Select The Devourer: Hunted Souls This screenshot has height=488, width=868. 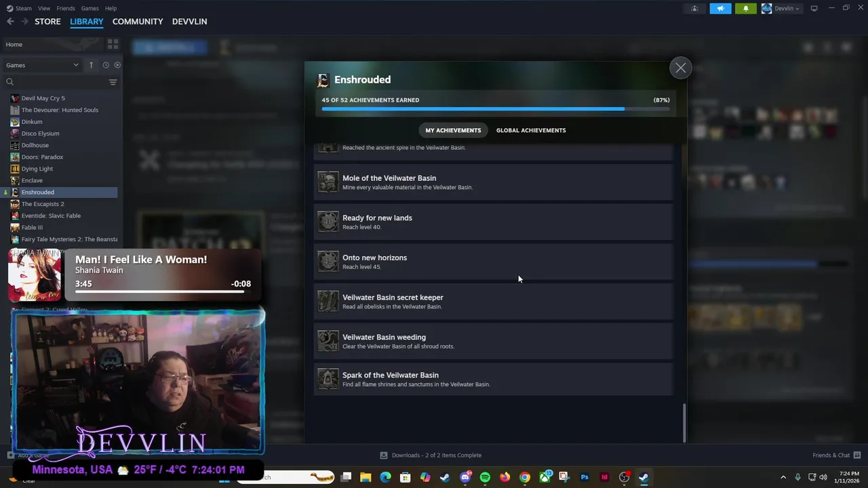pos(61,110)
